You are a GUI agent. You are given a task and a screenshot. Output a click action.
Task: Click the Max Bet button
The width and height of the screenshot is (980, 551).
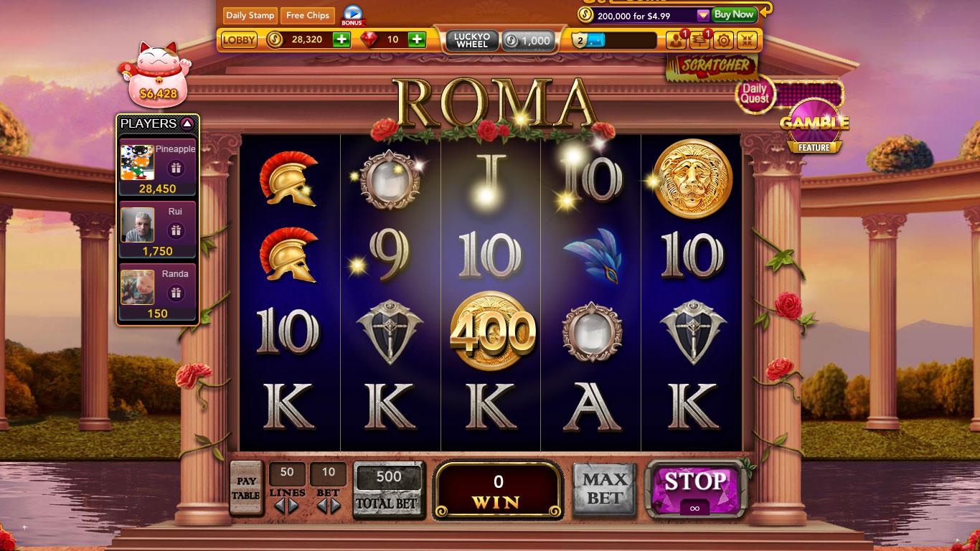tap(605, 489)
